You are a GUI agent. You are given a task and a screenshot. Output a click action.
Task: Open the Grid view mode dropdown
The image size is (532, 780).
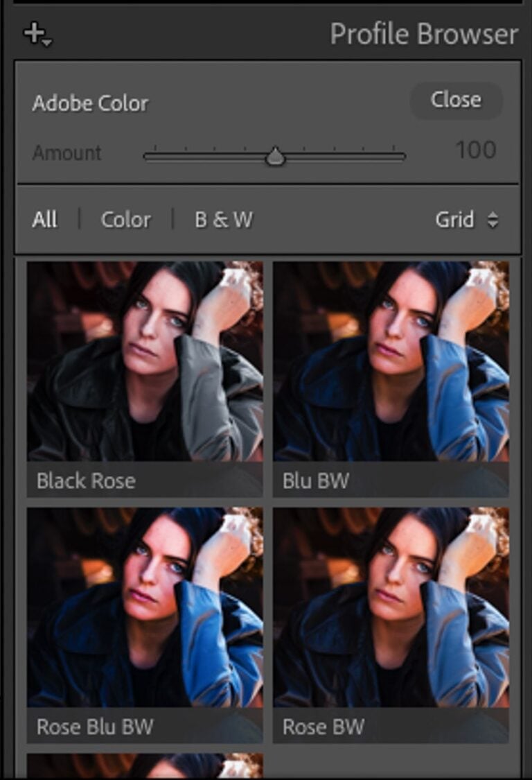[466, 219]
